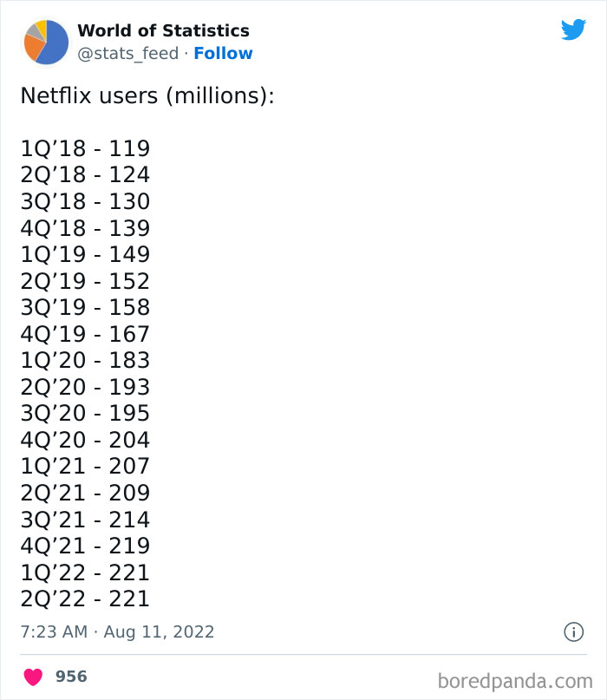This screenshot has height=700, width=607.
Task: Click the '2Q'22 - 221' data line
Action: point(85,599)
